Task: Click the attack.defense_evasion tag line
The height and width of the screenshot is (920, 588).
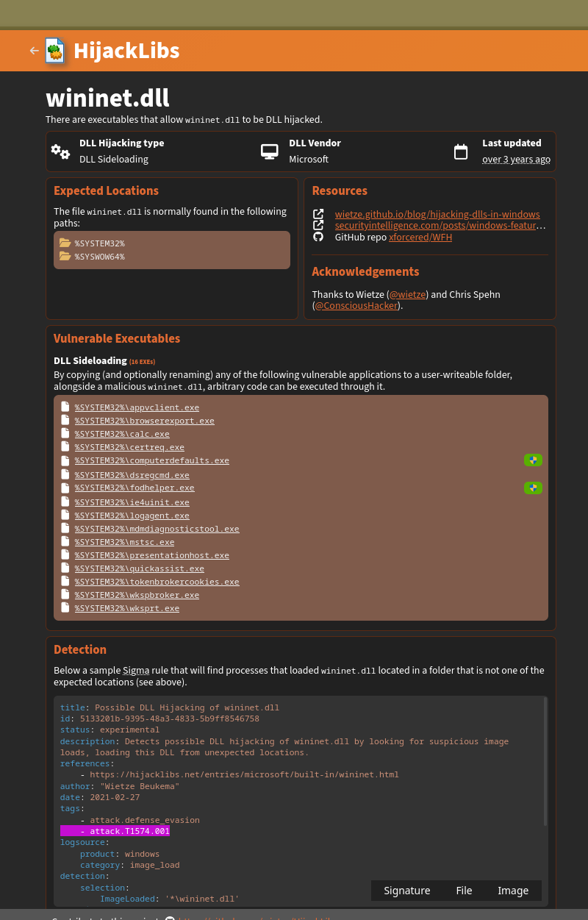Action: [x=140, y=820]
